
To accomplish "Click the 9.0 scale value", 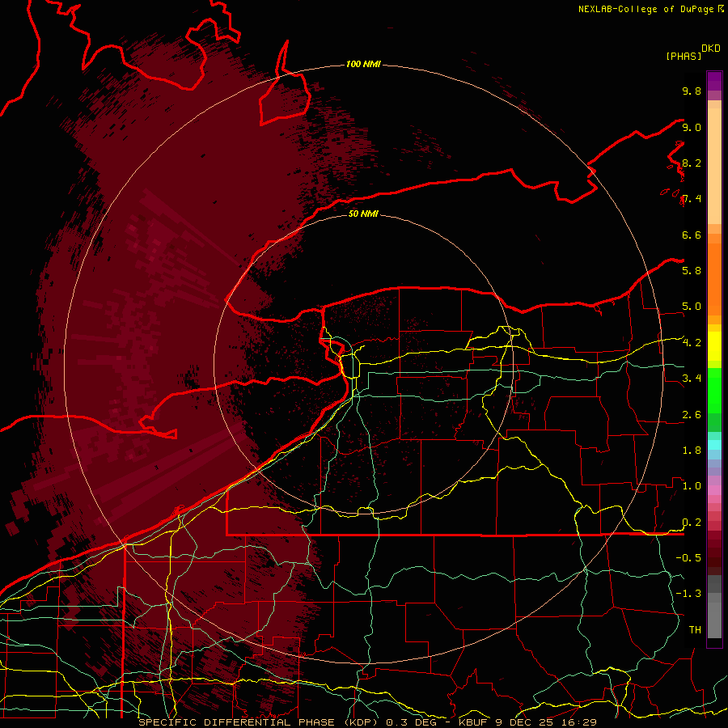I will coord(692,127).
